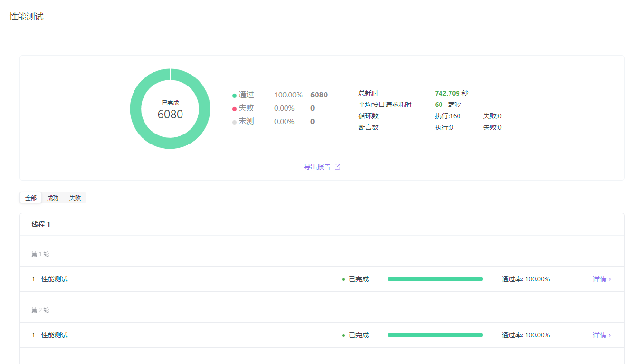Click 已完成 status text in the 第 2 轮 row

[x=359, y=335]
